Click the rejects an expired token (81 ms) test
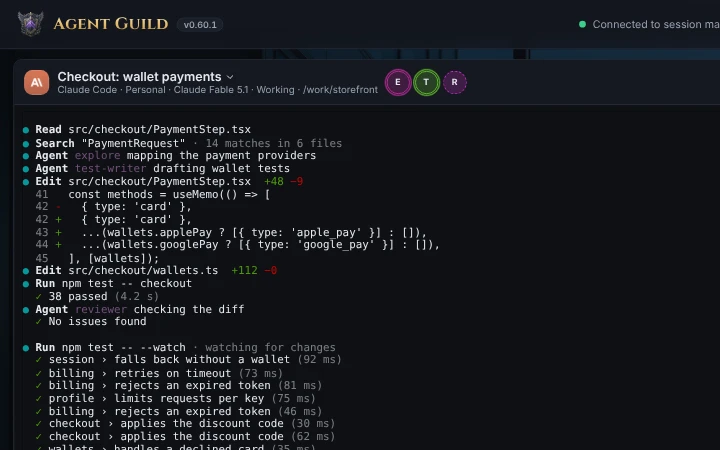This screenshot has width=720, height=450. (x=179, y=385)
